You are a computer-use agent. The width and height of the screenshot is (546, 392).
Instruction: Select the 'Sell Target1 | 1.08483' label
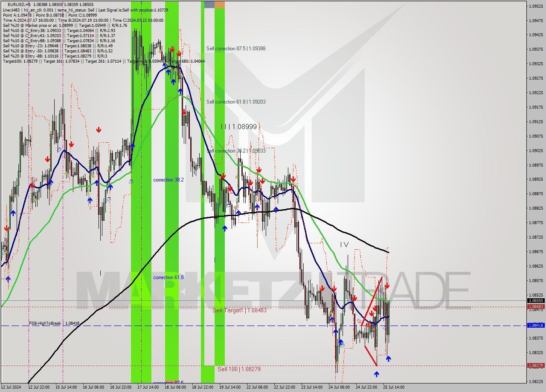click(x=239, y=310)
